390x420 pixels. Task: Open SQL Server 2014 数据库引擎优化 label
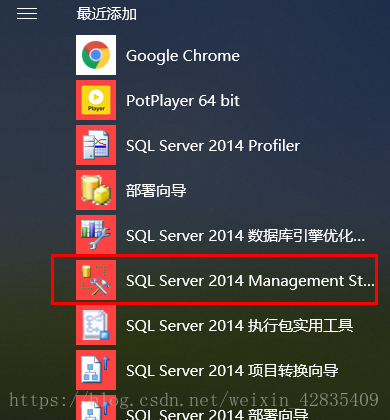click(x=245, y=236)
